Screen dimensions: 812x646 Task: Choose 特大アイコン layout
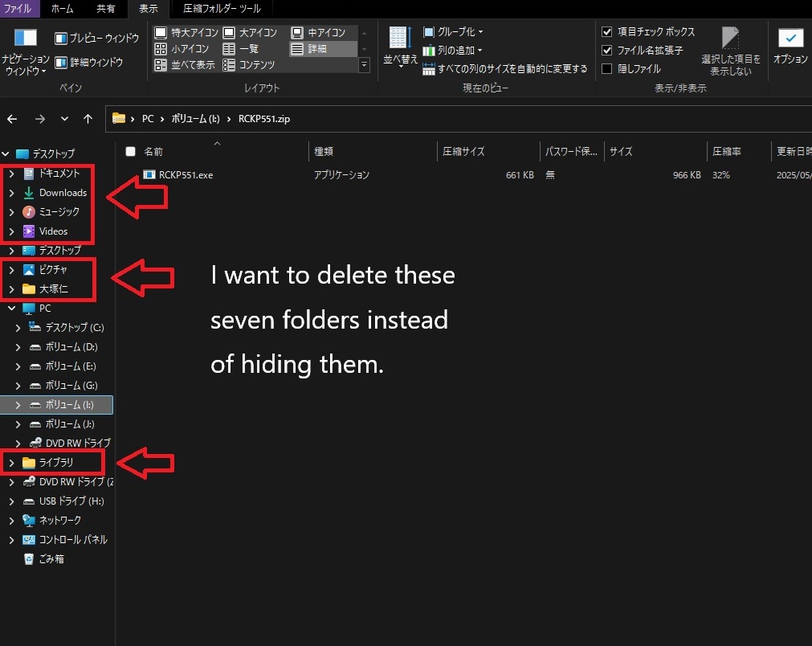click(x=187, y=33)
